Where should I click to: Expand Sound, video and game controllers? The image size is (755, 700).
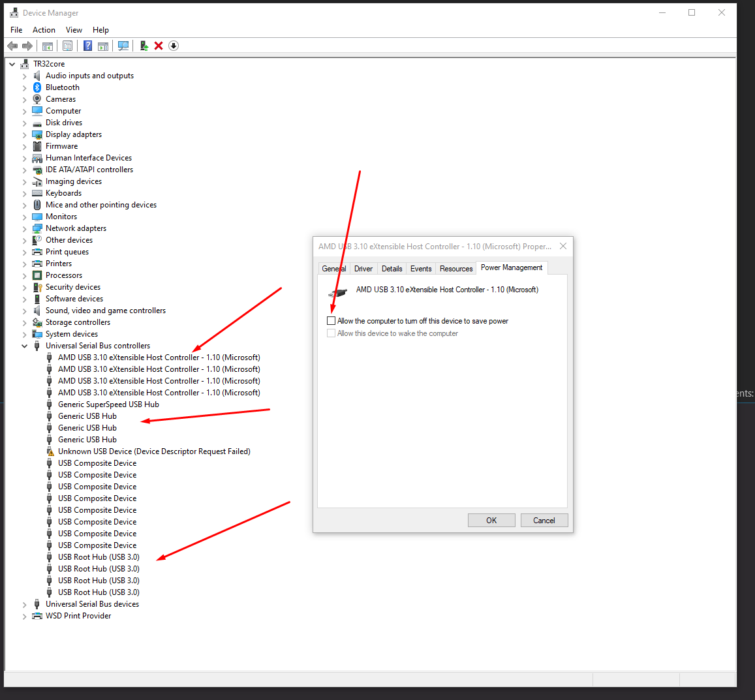point(25,311)
